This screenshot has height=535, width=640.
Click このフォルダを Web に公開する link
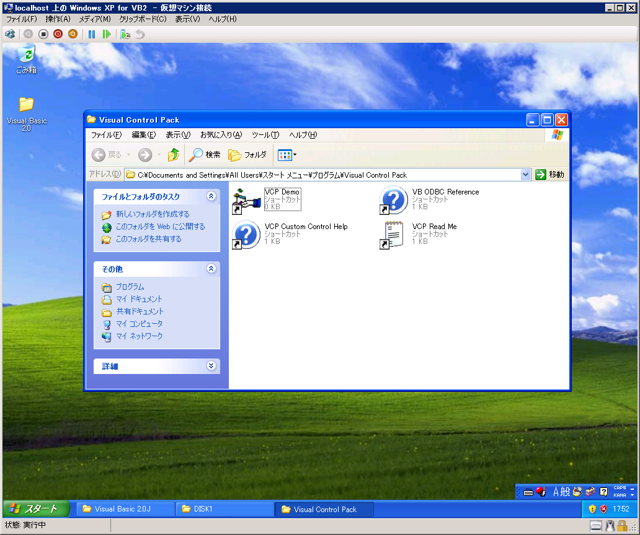pos(160,226)
